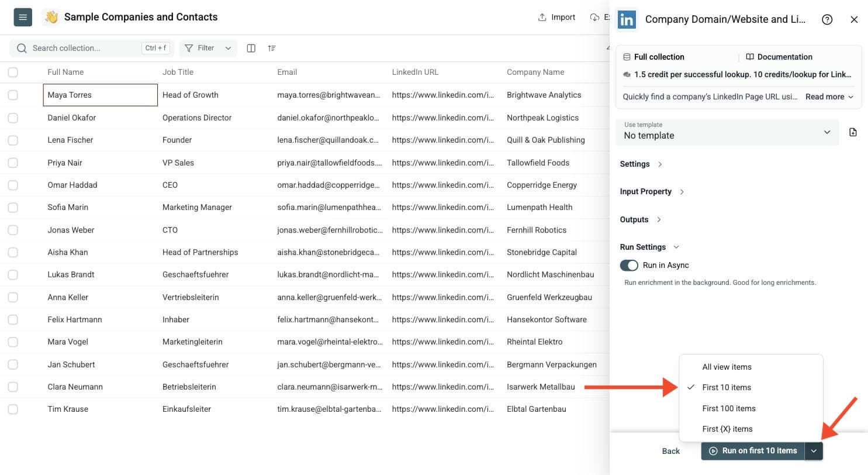The height and width of the screenshot is (475, 868).
Task: Open help for the enrichment panel
Action: click(x=827, y=19)
